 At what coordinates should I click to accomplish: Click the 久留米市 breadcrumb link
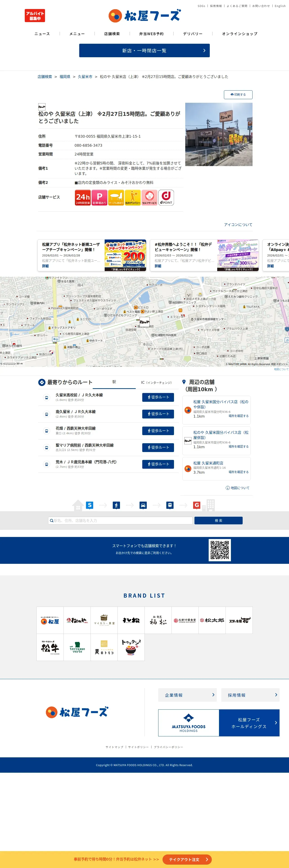[85, 77]
